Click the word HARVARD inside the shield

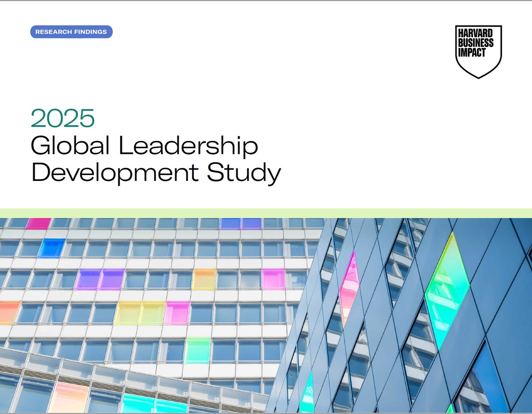tap(477, 34)
